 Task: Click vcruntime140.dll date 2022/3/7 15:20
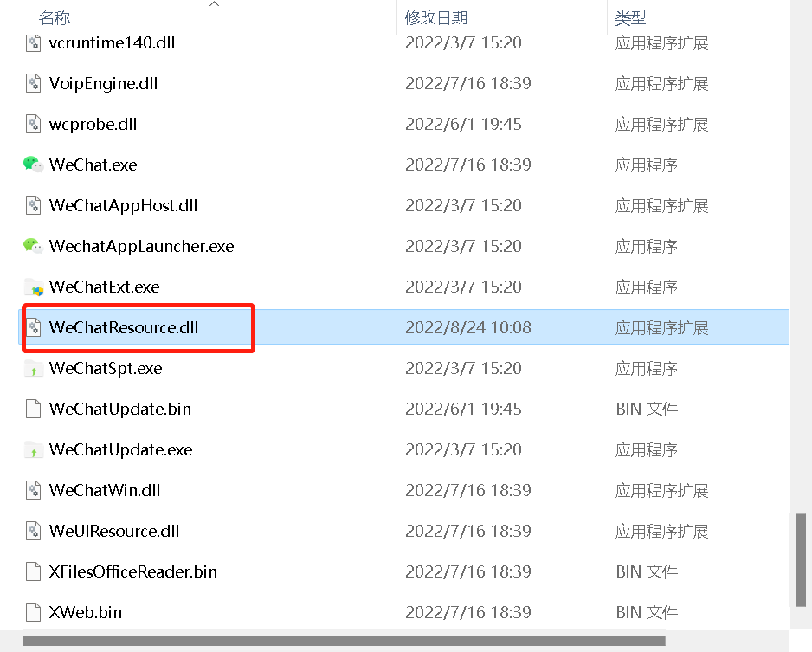pos(463,42)
